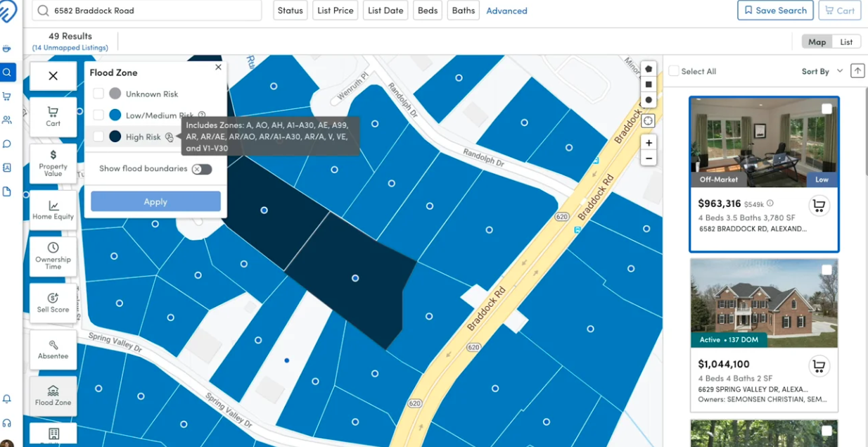This screenshot has width=868, height=447.
Task: Click the $1,044,100 price text
Action: point(724,364)
